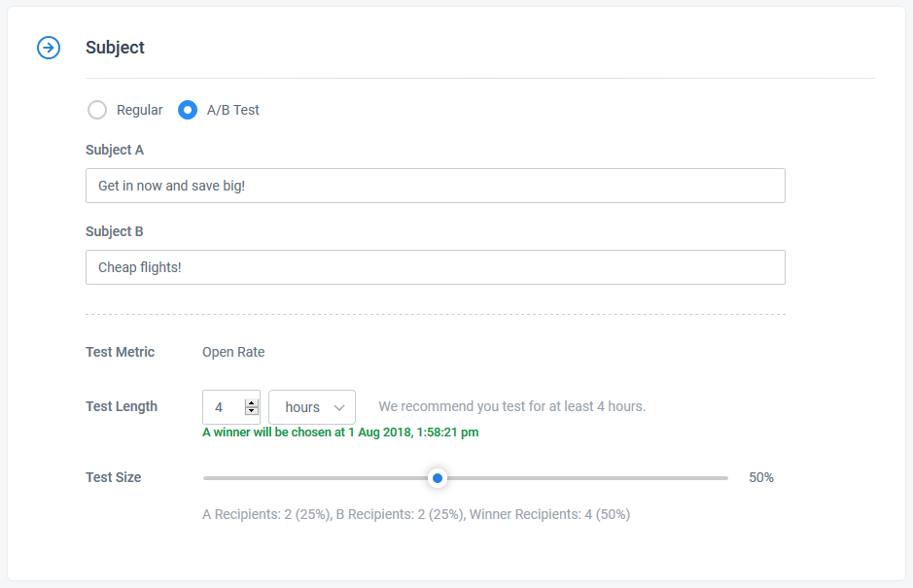Click the recipients breakdown summary text
The height and width of the screenshot is (588, 913).
pos(416,515)
